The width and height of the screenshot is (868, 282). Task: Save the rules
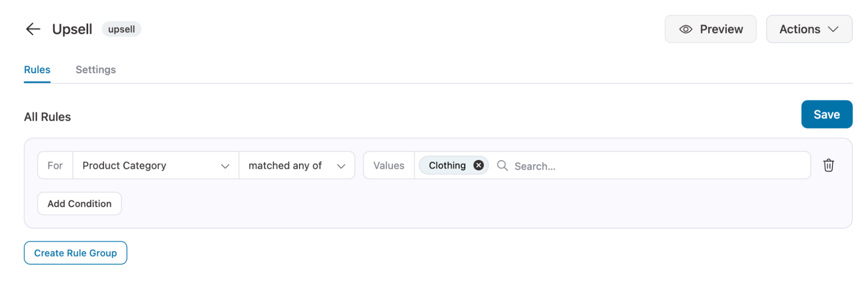(827, 115)
